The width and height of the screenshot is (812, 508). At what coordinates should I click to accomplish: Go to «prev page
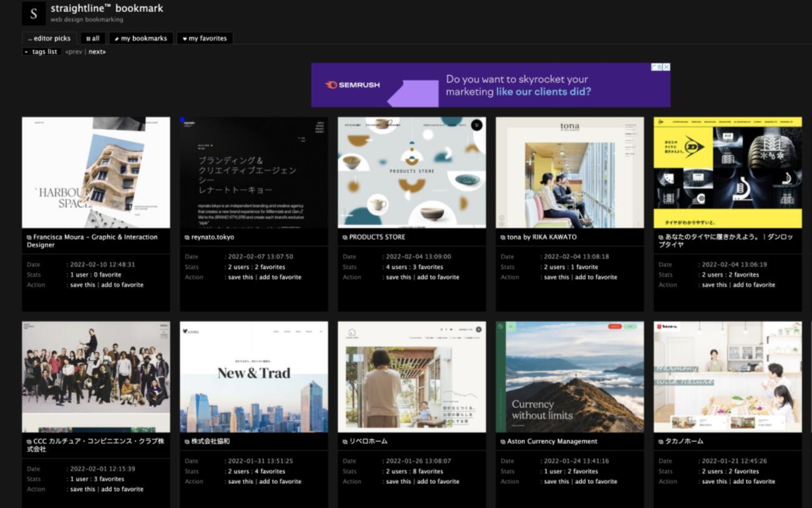[x=74, y=52]
